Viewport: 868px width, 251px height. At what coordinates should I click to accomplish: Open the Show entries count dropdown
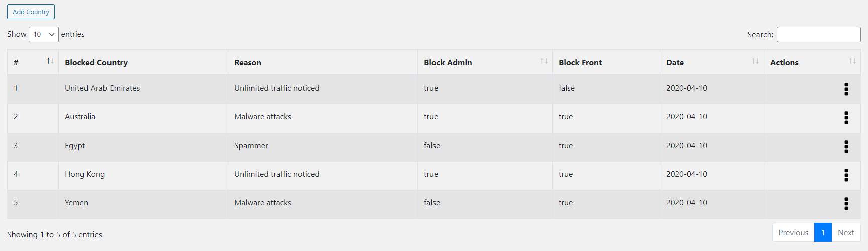tap(44, 34)
